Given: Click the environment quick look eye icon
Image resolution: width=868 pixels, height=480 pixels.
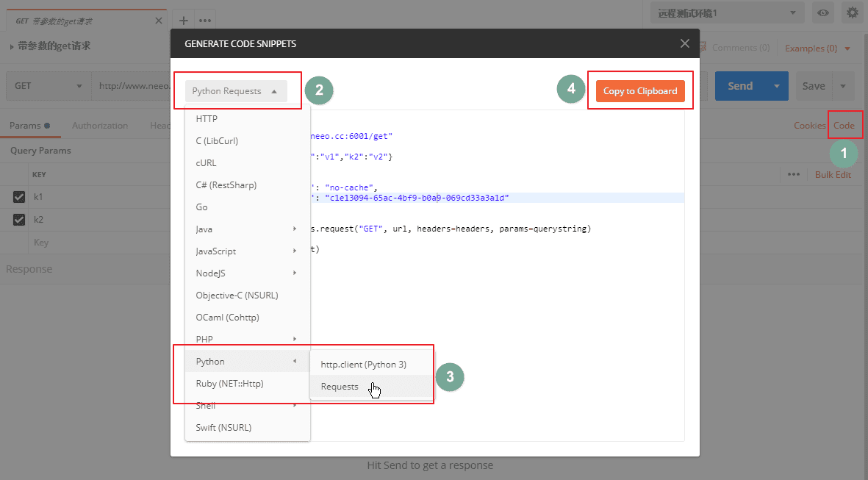Looking at the screenshot, I should point(823,12).
